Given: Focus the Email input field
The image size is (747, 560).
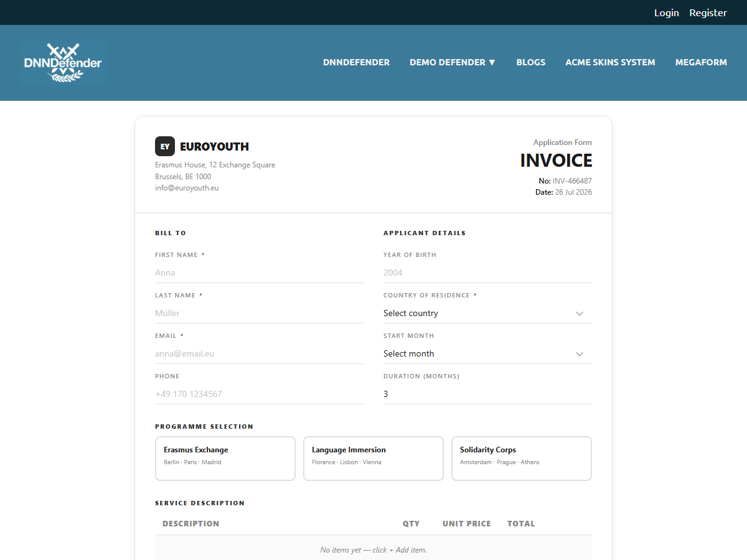Looking at the screenshot, I should 259,353.
